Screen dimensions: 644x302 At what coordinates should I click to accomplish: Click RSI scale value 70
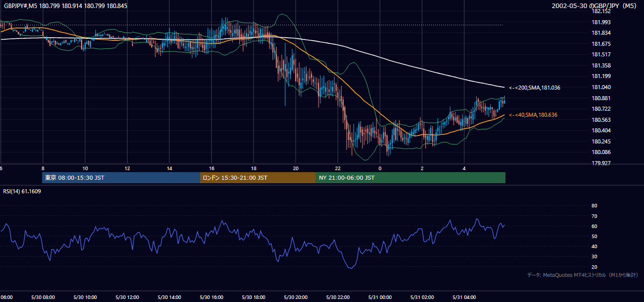coord(594,216)
